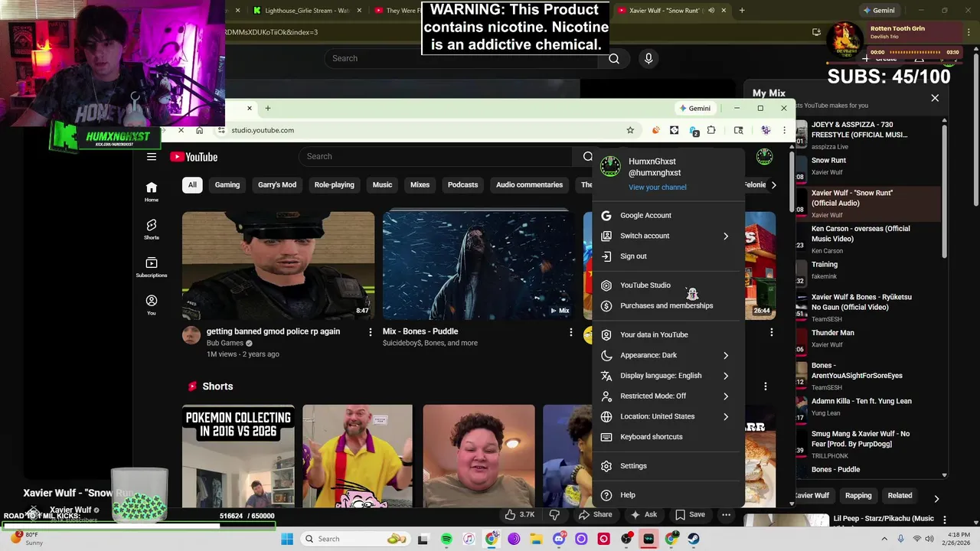Expand Appearance: Dark options
Viewport: 980px width, 551px height.
pos(668,355)
